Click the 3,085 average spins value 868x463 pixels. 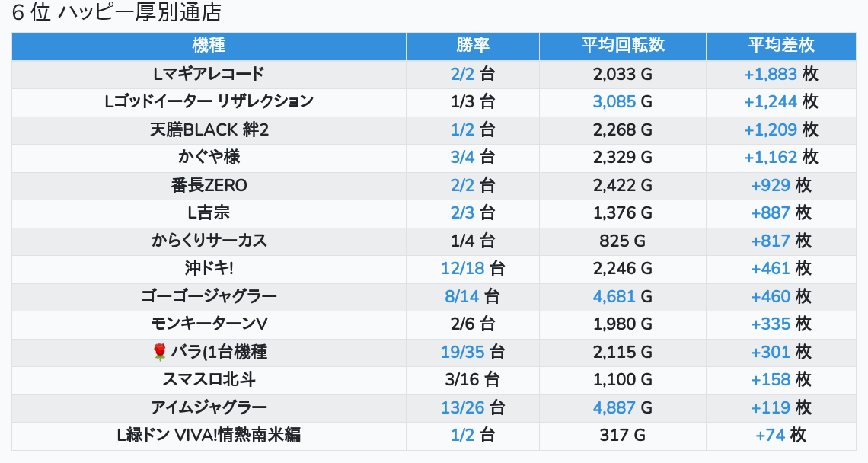[x=614, y=101]
